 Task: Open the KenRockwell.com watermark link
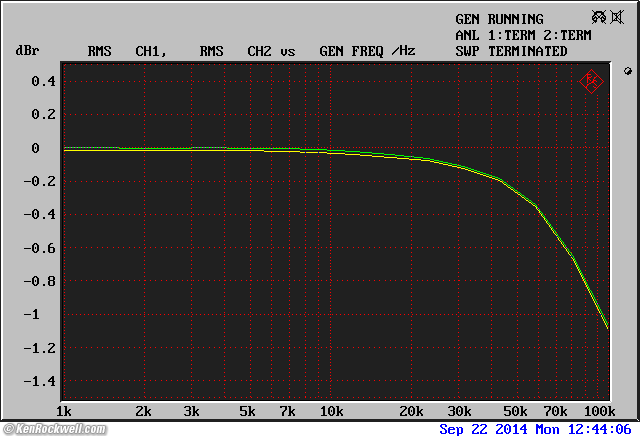[x=54, y=429]
